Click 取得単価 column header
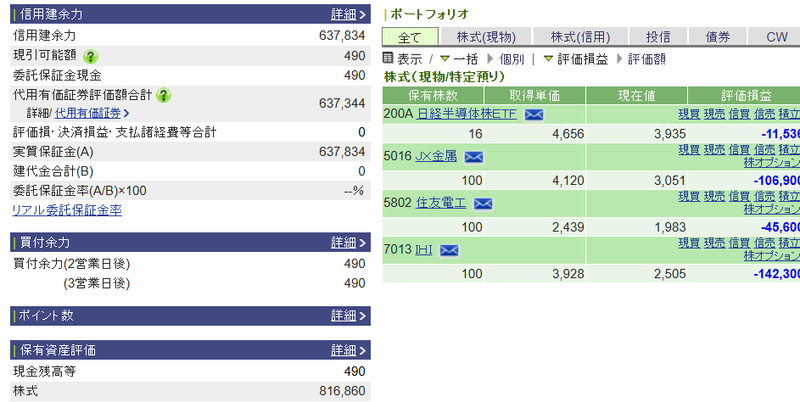800x402 pixels. [535, 95]
